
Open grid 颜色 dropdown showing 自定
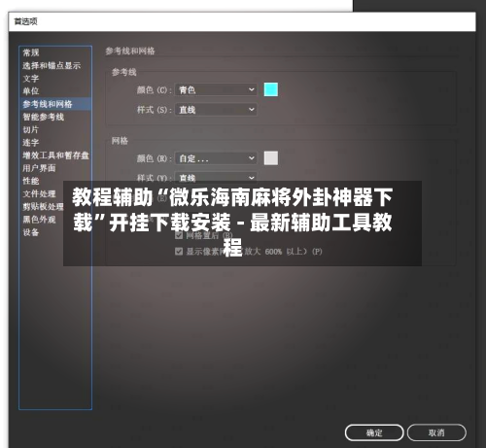tap(216, 158)
